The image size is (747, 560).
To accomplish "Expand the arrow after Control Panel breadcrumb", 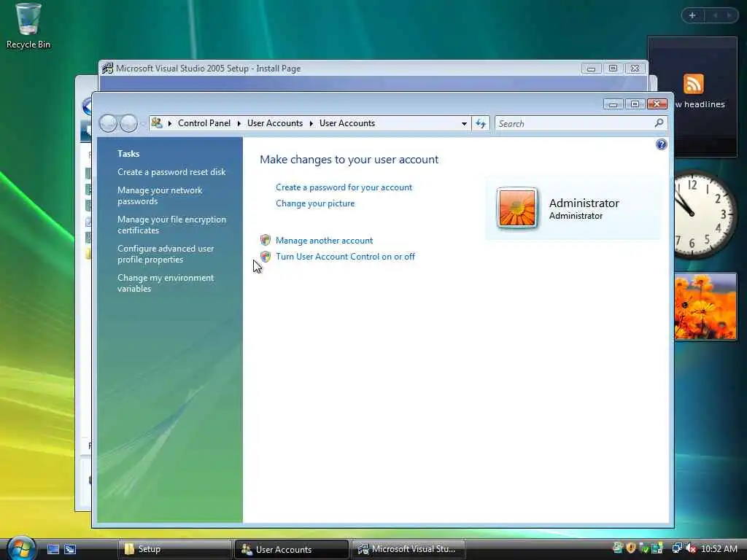I will coord(239,123).
